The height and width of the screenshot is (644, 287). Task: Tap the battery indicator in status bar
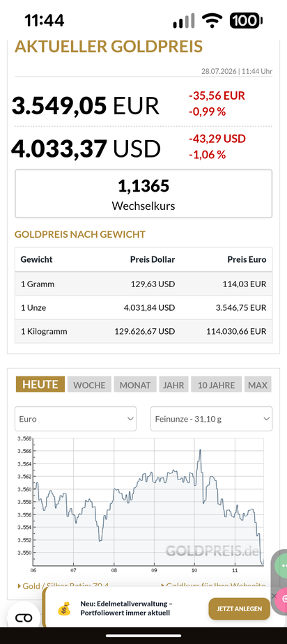[x=246, y=20]
